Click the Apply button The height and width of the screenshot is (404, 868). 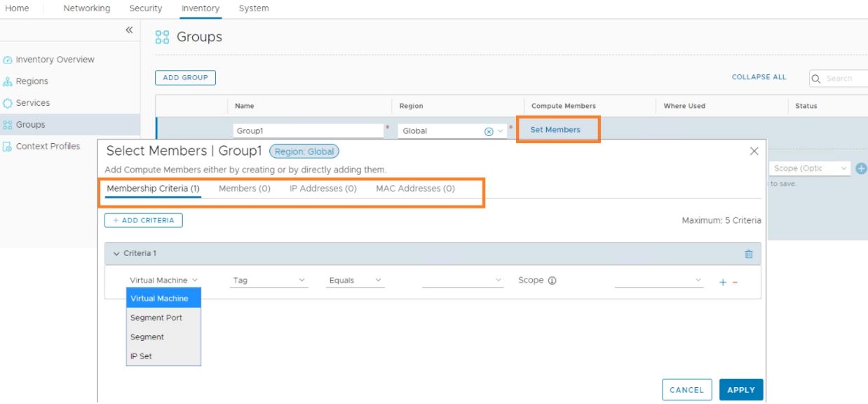click(740, 390)
